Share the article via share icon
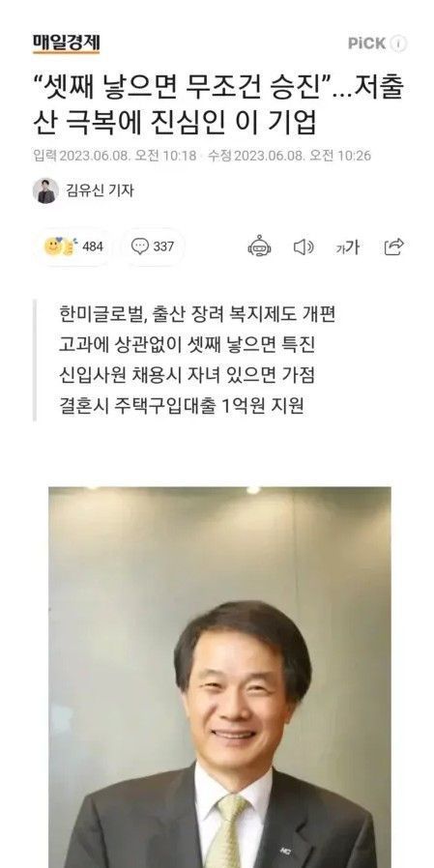 pos(394,246)
